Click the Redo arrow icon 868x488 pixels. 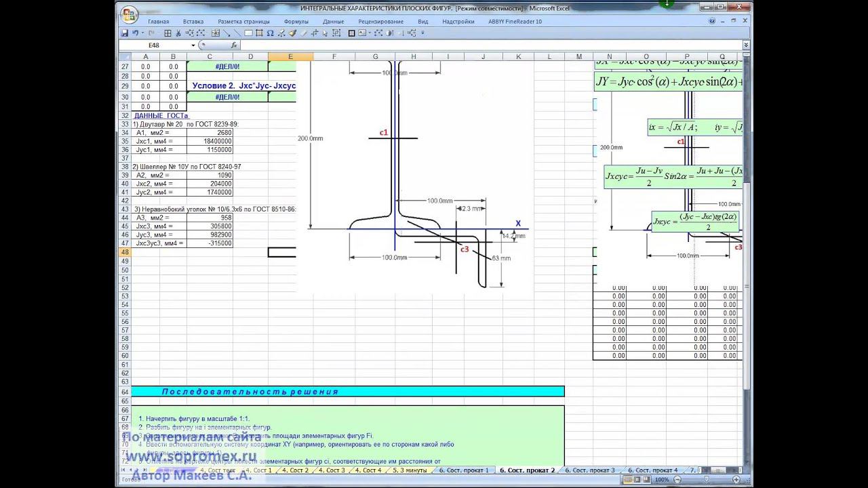(151, 33)
